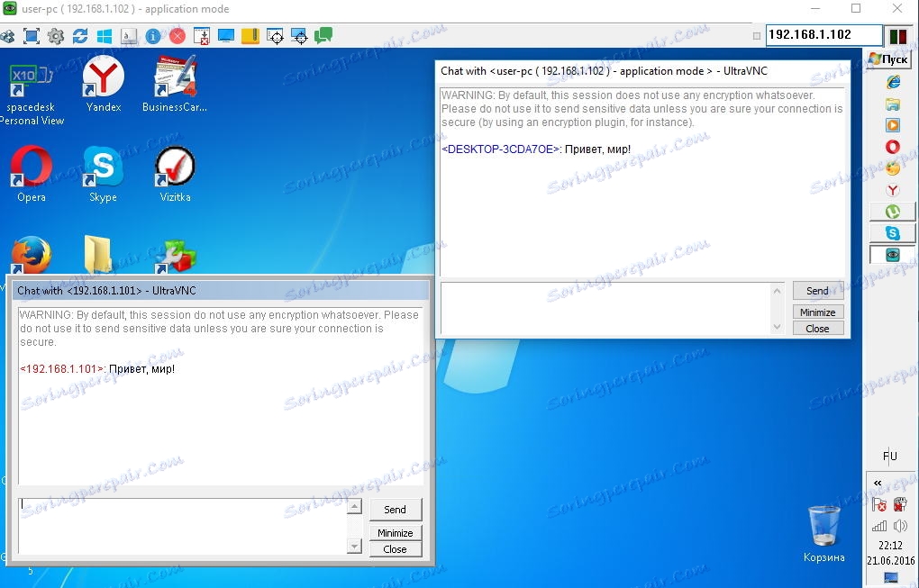Click the volume speaker tray icon
The width and height of the screenshot is (919, 588).
(x=900, y=526)
